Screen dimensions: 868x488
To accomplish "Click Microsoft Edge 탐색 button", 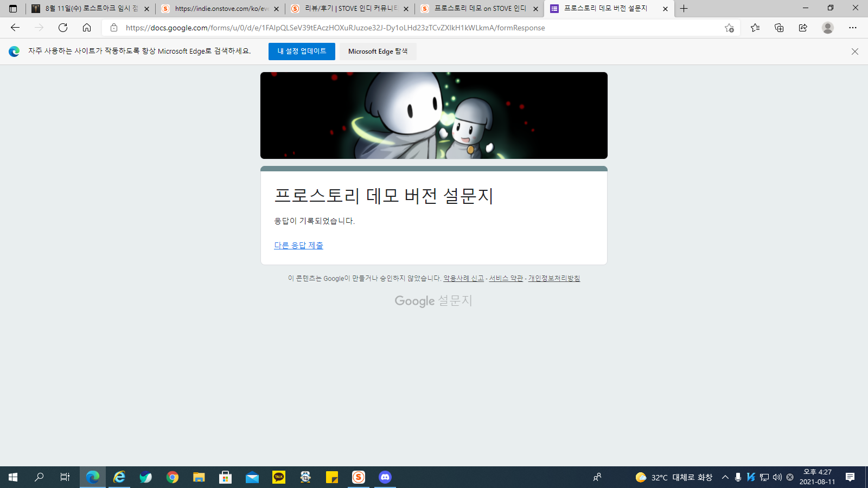I will point(378,52).
